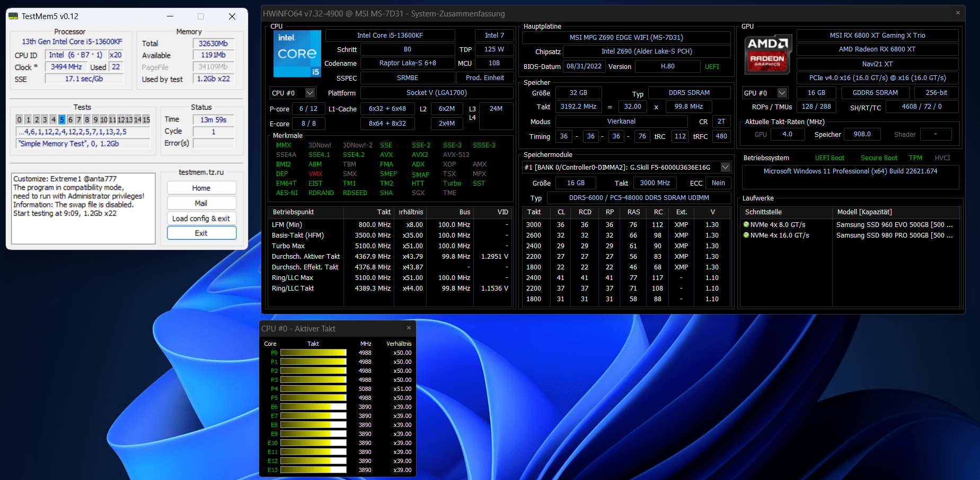The width and height of the screenshot is (980, 480).
Task: Click 'MSI RX 6800 XT Gaming X Trio' field
Action: coord(878,36)
